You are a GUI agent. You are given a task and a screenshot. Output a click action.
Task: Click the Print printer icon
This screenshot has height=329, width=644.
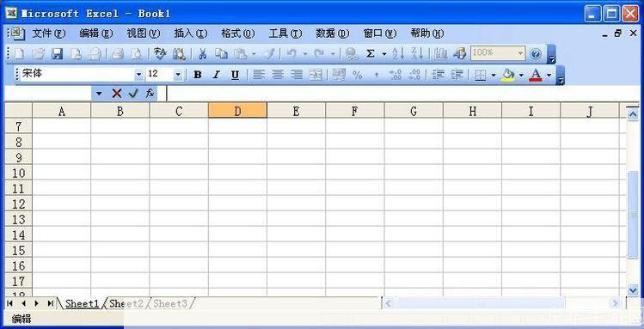click(x=118, y=54)
